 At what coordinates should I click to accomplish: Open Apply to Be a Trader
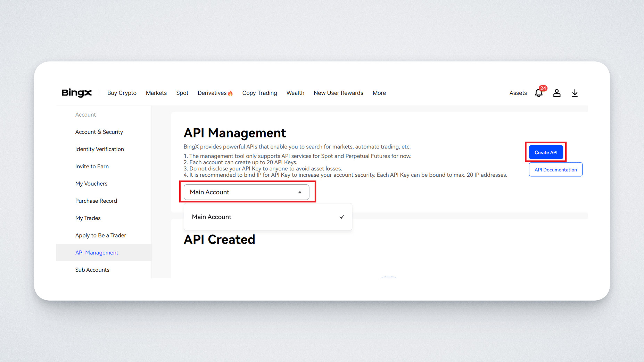(101, 235)
